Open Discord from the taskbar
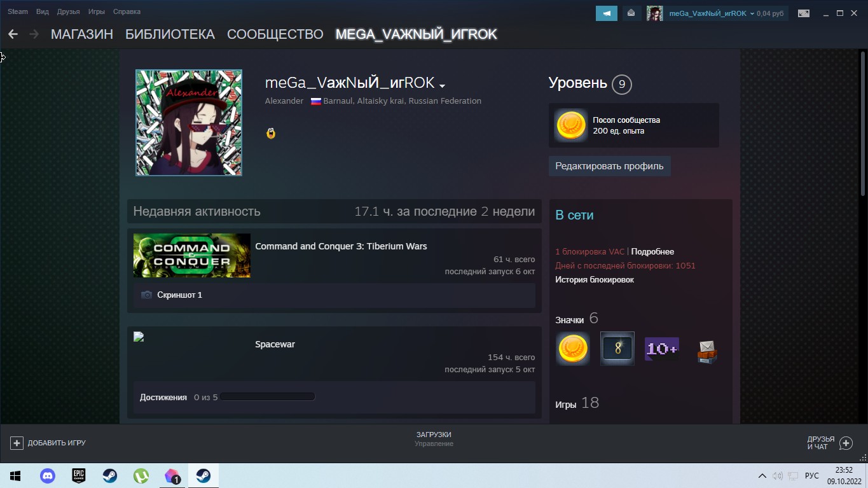Screen dimensions: 868x488 tap(47, 476)
